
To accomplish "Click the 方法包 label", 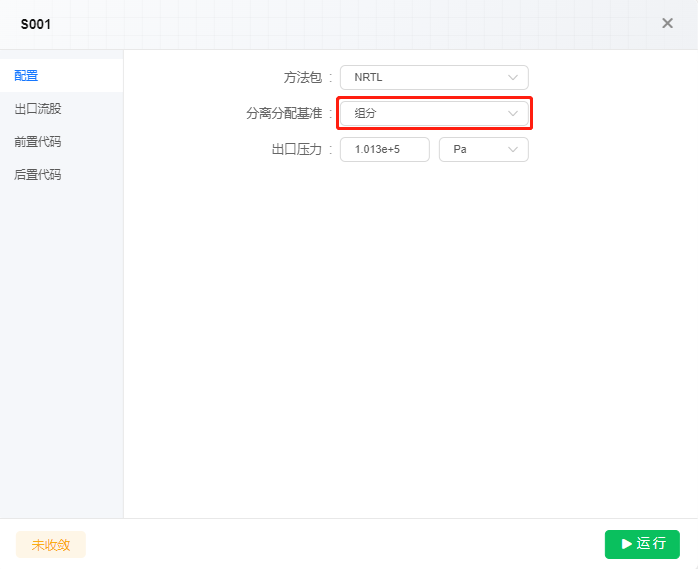I will click(x=303, y=77).
